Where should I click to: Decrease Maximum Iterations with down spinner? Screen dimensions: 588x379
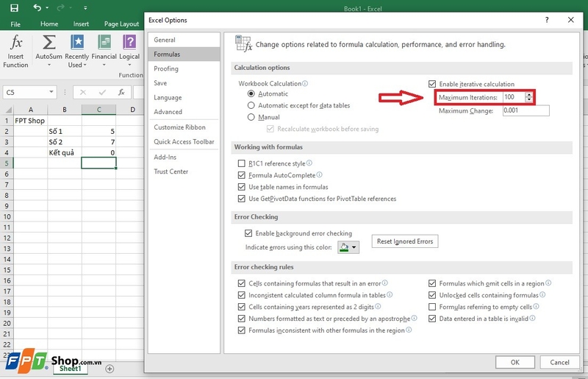click(528, 99)
